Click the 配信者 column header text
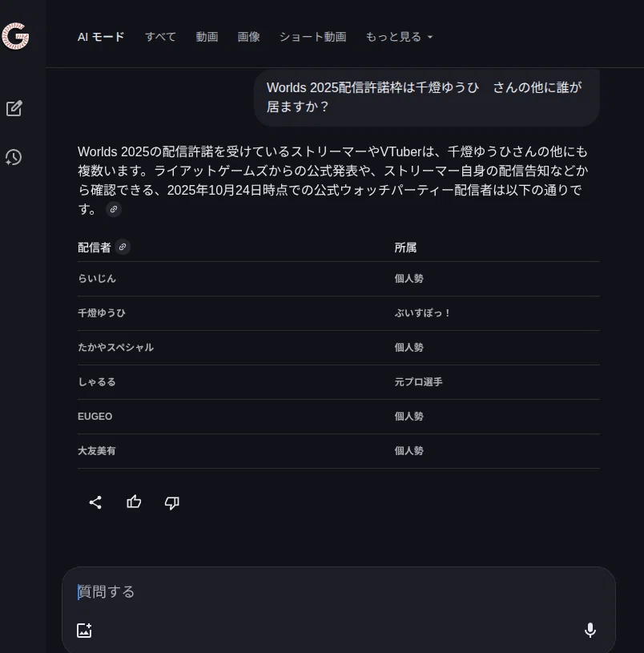 coord(94,248)
